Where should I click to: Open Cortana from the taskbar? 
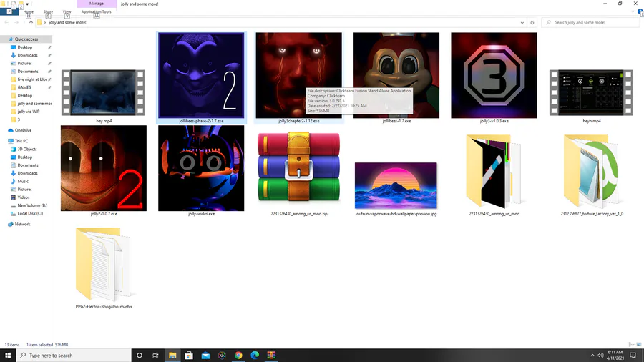(x=140, y=356)
